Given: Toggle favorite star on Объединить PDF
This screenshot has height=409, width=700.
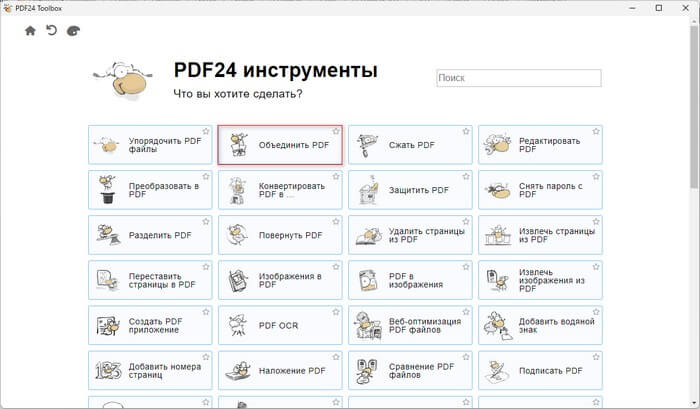Looking at the screenshot, I should coord(336,132).
